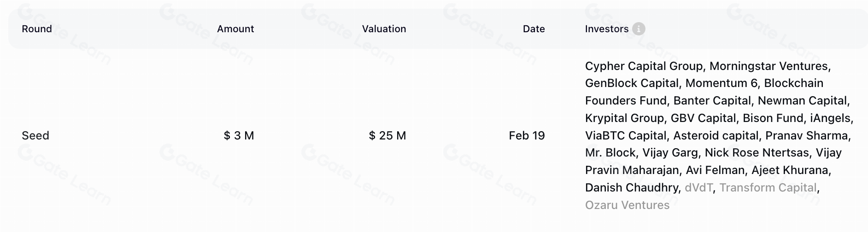Viewport: 868px width, 232px height.
Task: Click the Investors column header text
Action: (606, 29)
